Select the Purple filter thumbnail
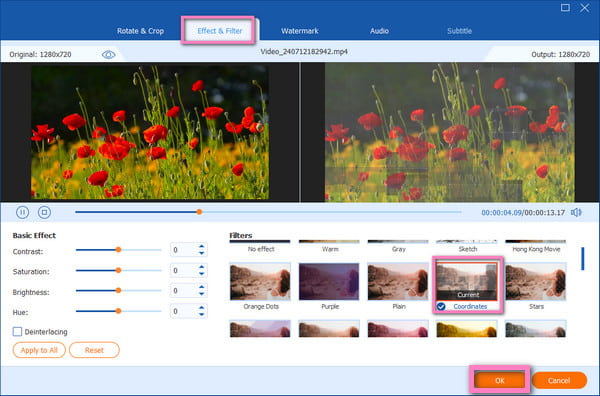The height and width of the screenshot is (396, 600). 329,282
